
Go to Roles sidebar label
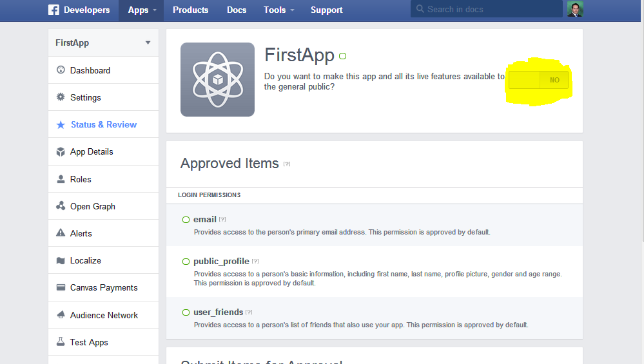pos(81,179)
